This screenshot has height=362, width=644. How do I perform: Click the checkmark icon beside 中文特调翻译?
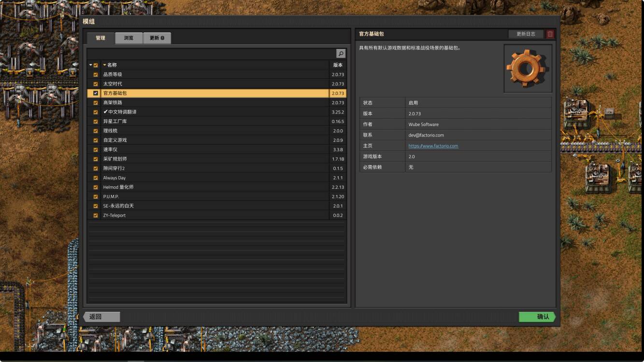105,112
